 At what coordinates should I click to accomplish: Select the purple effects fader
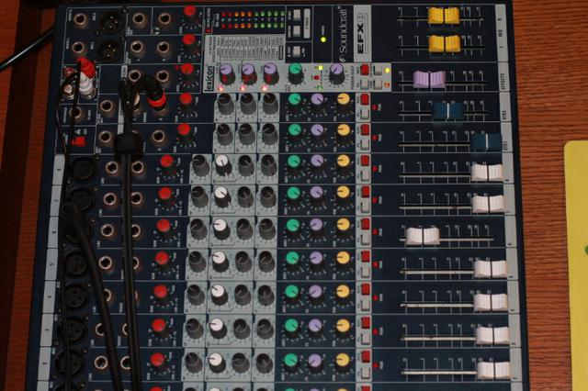click(x=430, y=79)
